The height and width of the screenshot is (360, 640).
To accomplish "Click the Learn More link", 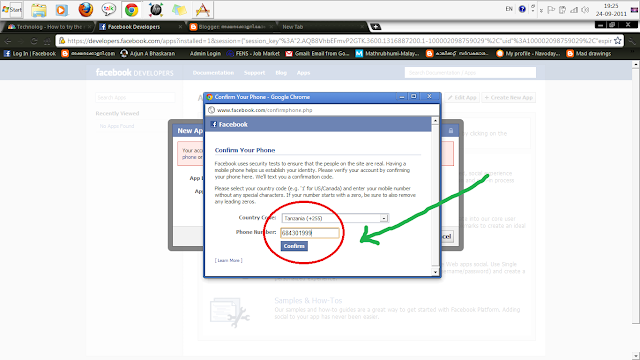I will (229, 260).
